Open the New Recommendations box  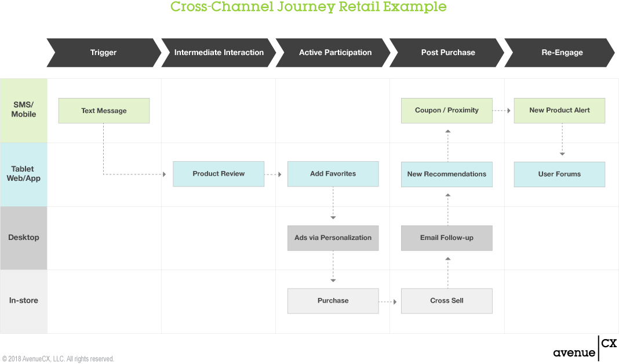[446, 174]
